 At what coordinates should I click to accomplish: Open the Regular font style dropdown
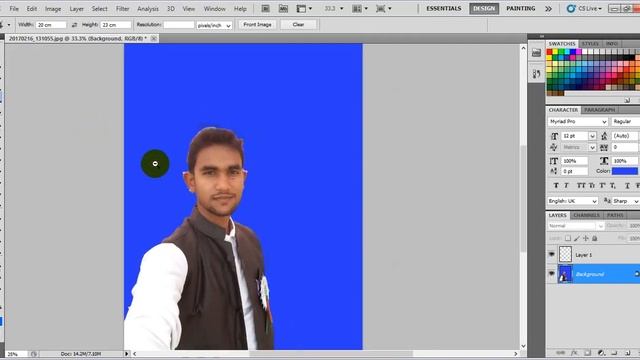[x=625, y=122]
